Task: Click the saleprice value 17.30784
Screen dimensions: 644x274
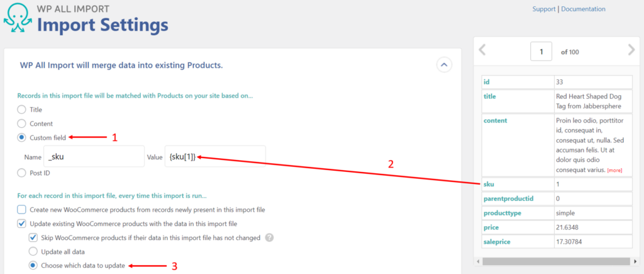Action: [x=570, y=242]
